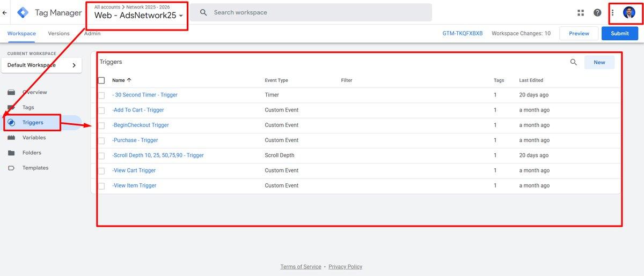Check the View Cart Trigger checkbox
This screenshot has width=644, height=276.
[101, 170]
